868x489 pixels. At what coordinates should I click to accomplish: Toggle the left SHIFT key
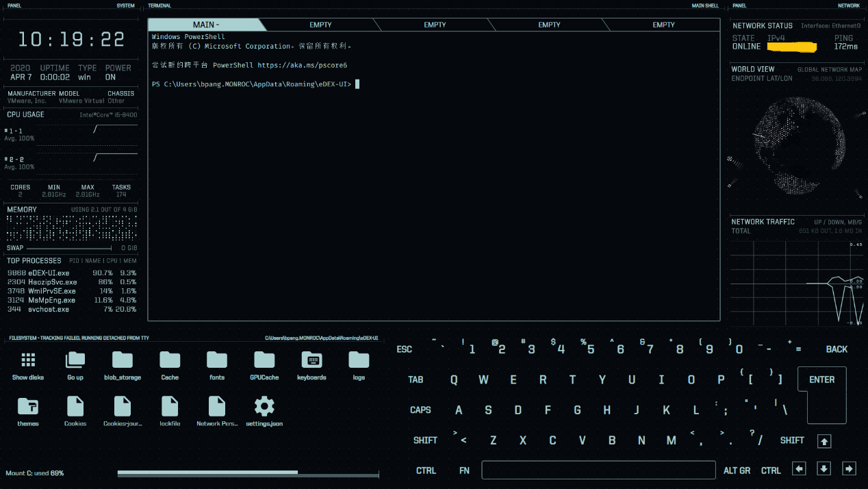point(425,440)
